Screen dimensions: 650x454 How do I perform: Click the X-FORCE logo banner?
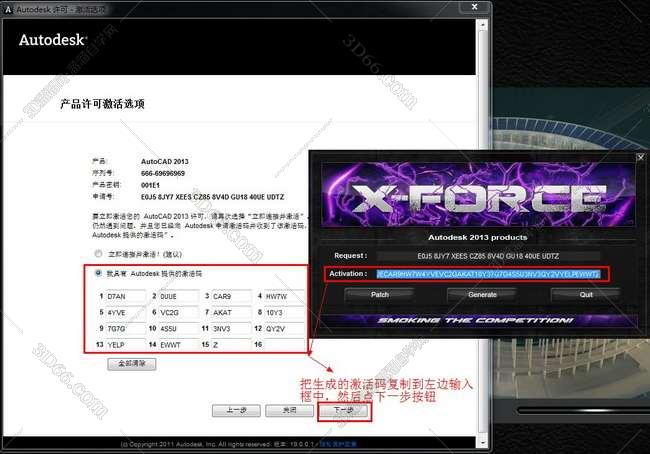478,195
